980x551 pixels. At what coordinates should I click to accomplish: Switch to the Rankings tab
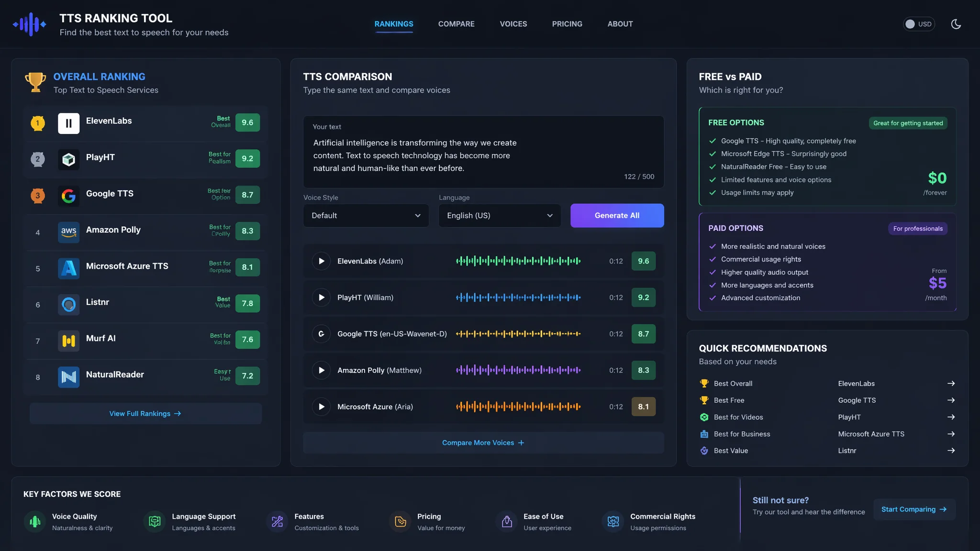coord(394,24)
